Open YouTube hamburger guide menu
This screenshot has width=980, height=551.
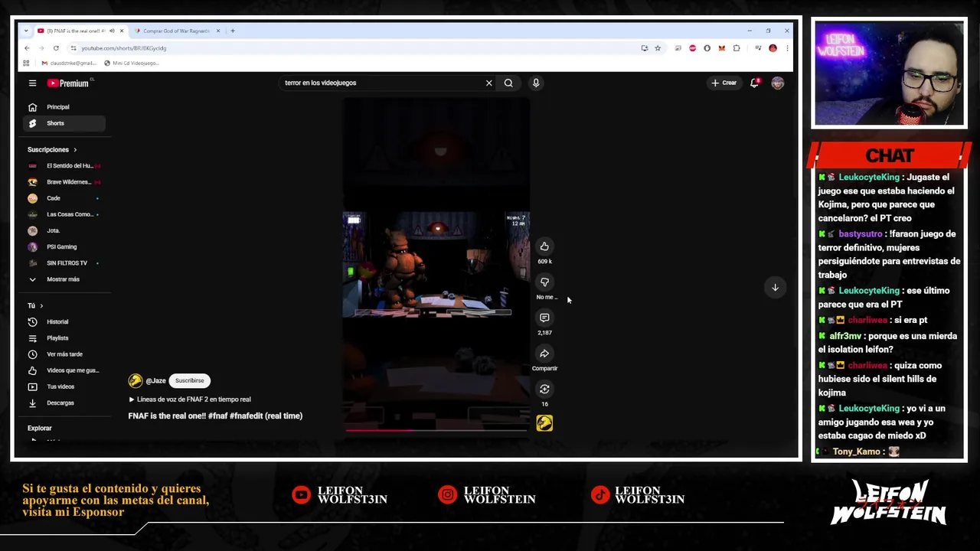click(32, 83)
